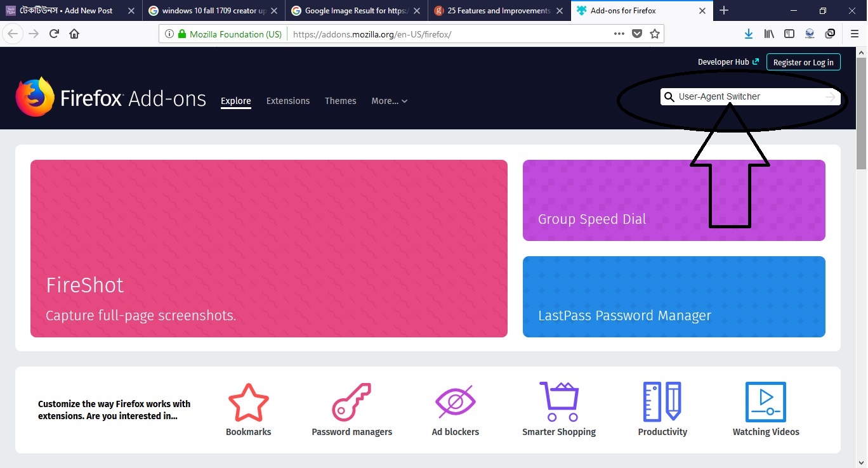Image resolution: width=868 pixels, height=468 pixels.
Task: Click the Ad blockers category label
Action: (x=456, y=432)
